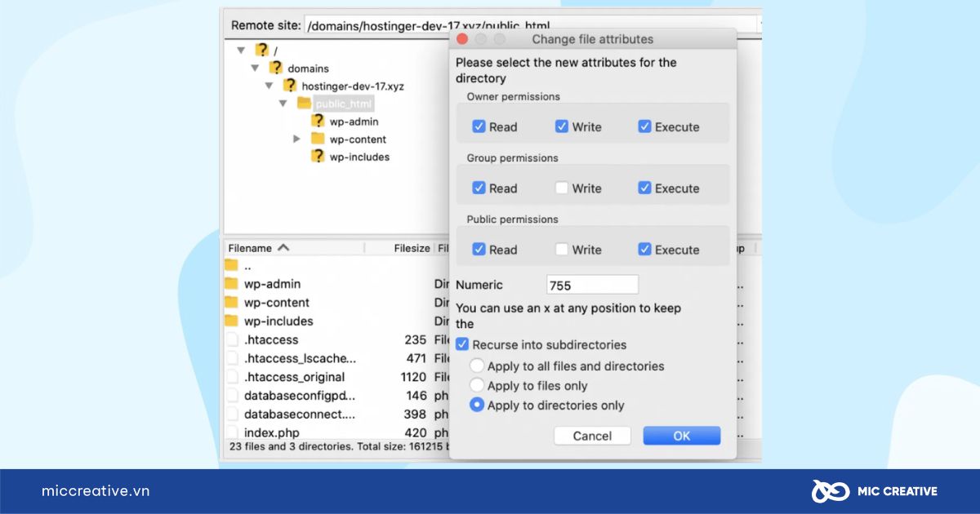This screenshot has height=514, width=980.
Task: Select the .htaccess_lscache... file name
Action: (300, 358)
